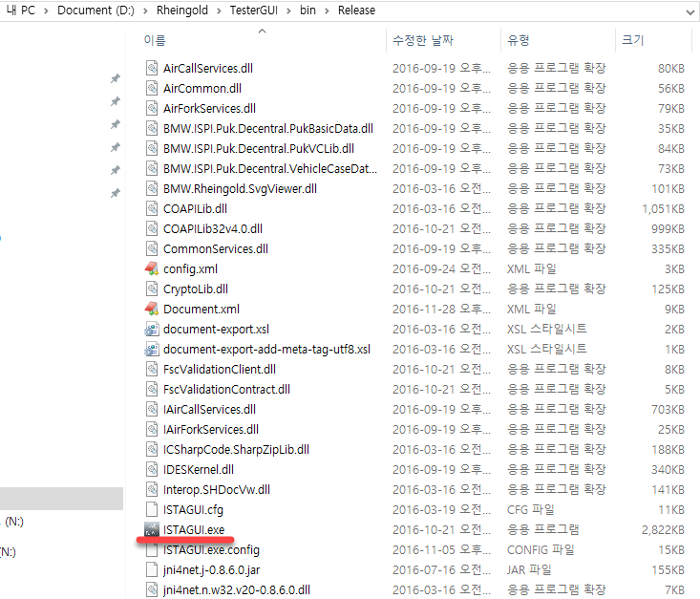700x599 pixels.
Task: Expand the chevron after Rheingold breadcrumb
Action: coord(219,11)
